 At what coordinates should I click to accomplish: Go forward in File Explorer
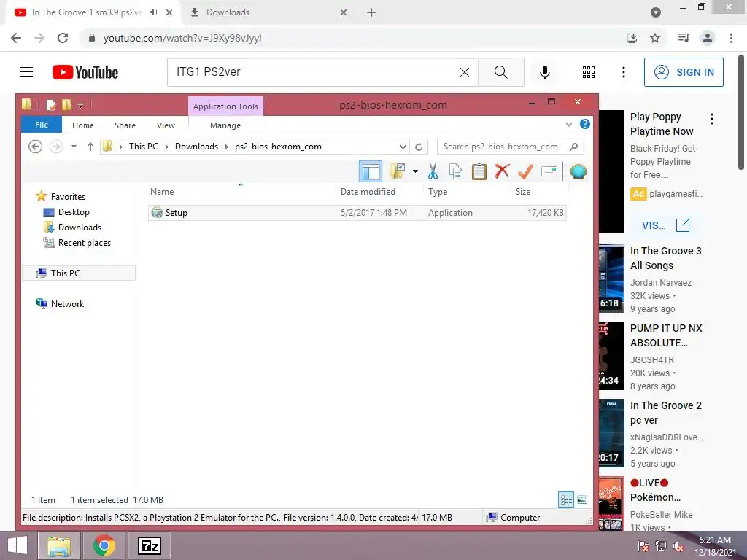pos(56,147)
